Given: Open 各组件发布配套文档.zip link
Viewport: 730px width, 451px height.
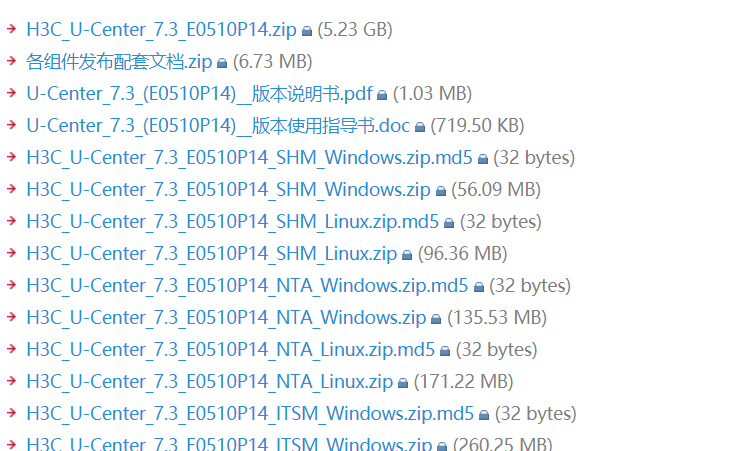Looking at the screenshot, I should pos(119,62).
